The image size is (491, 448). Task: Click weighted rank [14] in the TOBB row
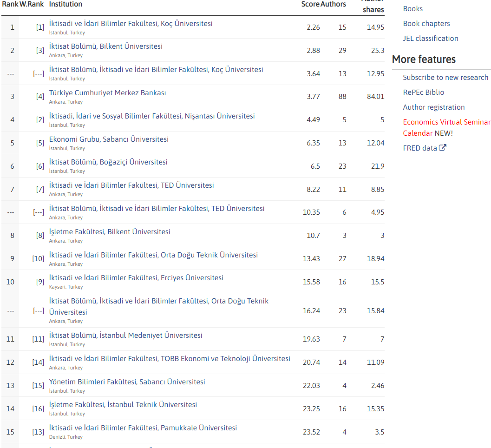(x=38, y=362)
